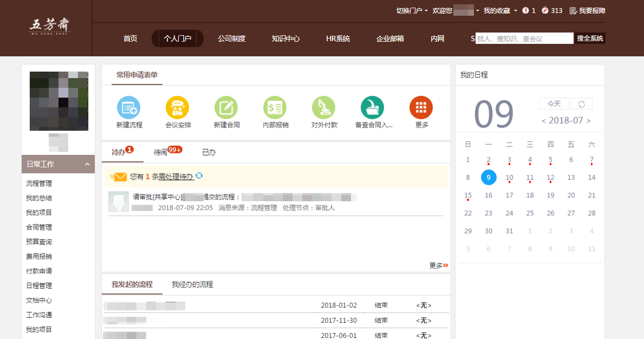Open the 更多 grid icon
The height and width of the screenshot is (339, 644).
click(x=421, y=107)
